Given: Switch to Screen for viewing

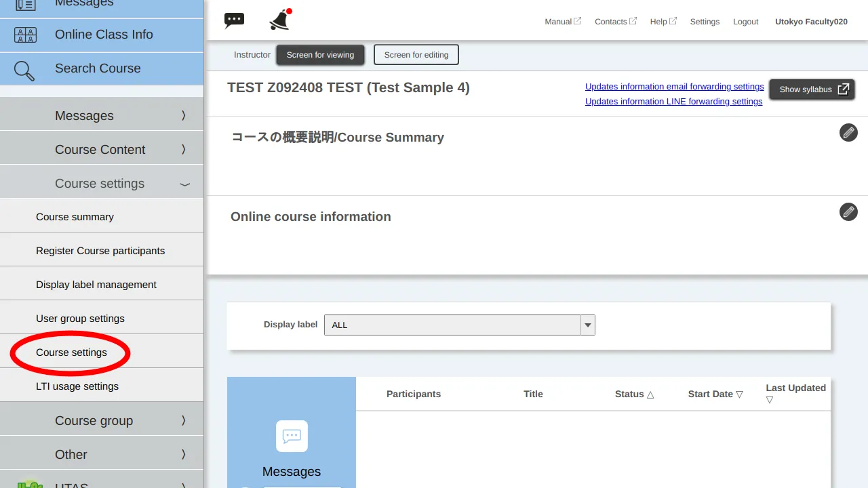Looking at the screenshot, I should (x=320, y=55).
